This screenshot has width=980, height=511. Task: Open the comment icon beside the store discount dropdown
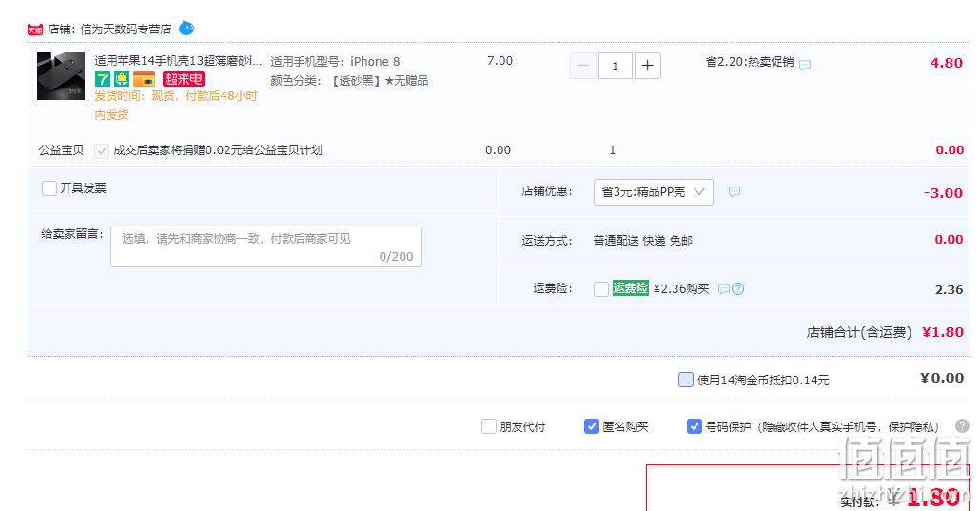tap(735, 192)
